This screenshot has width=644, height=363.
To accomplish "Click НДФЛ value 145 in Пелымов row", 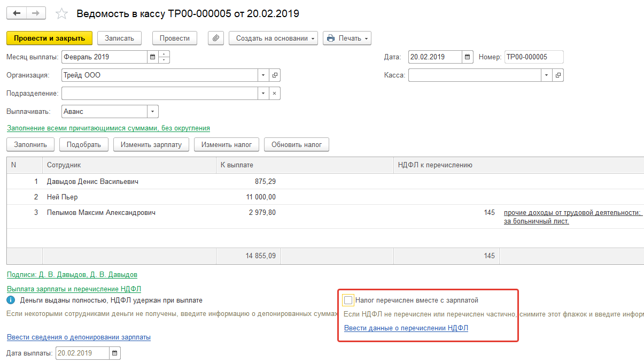I will click(x=489, y=213).
